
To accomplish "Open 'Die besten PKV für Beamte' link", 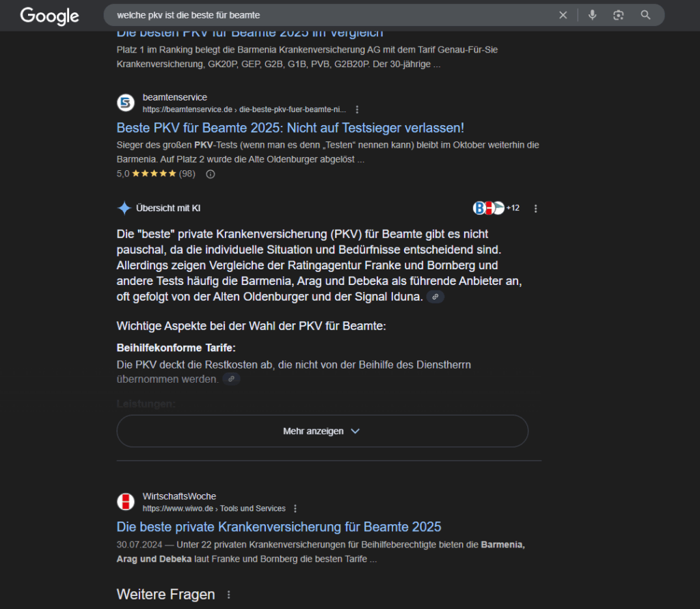I will (250, 33).
